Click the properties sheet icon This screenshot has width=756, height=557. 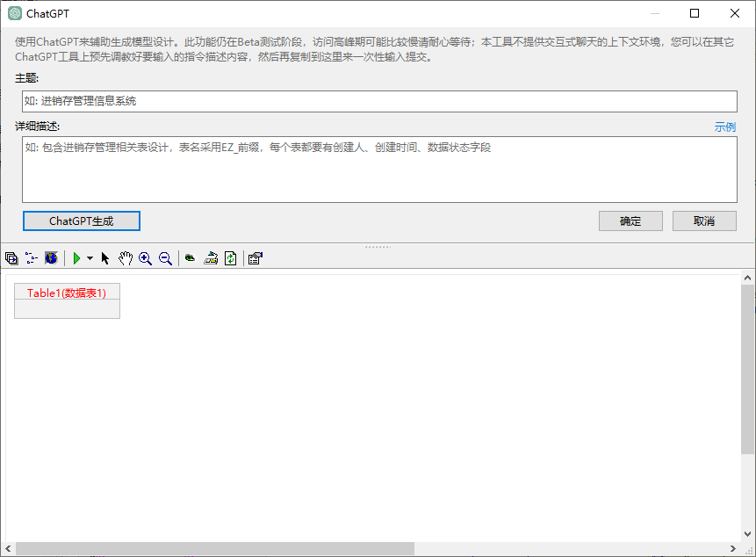[256, 258]
